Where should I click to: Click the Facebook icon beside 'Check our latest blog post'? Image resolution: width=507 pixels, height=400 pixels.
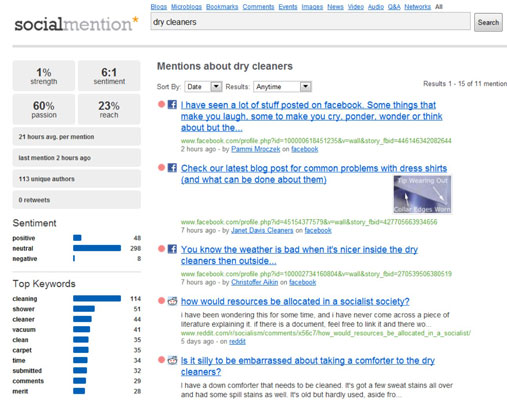coord(172,167)
